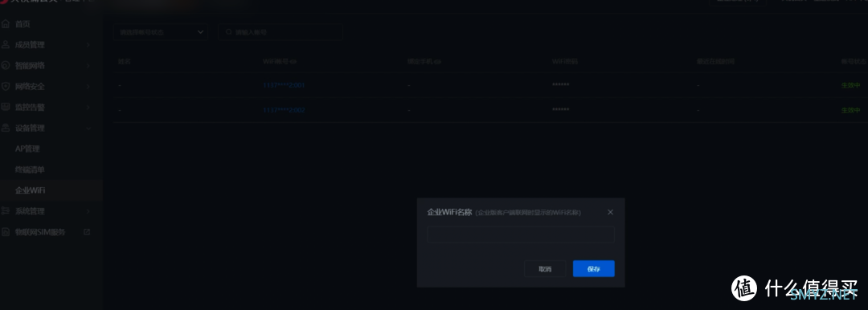Open 监控告警 sidebar menu

tap(30, 108)
